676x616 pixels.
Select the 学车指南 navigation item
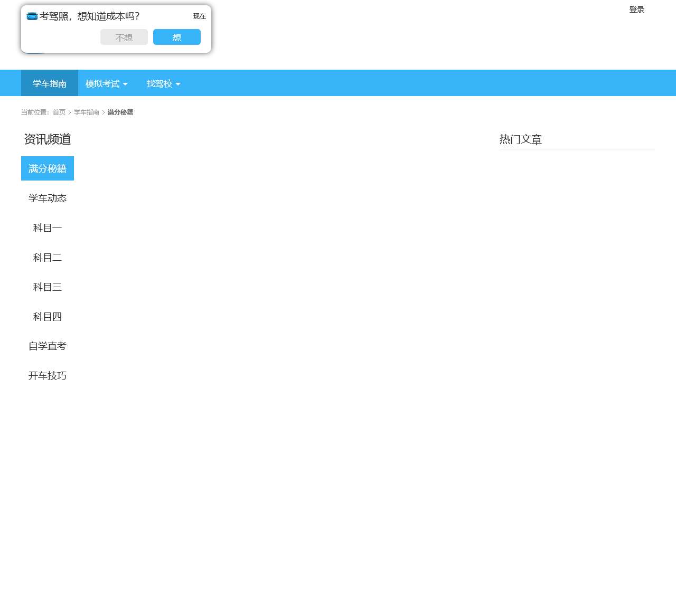tap(49, 83)
